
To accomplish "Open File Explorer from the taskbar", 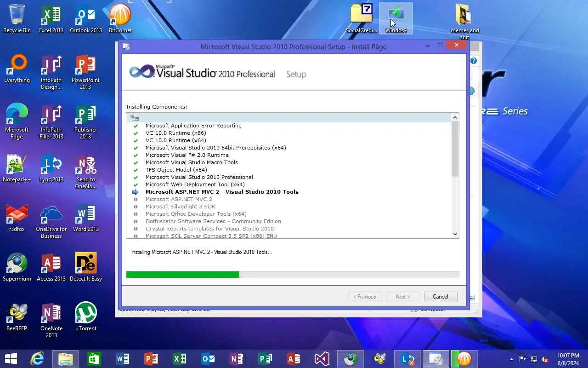I will [66, 359].
